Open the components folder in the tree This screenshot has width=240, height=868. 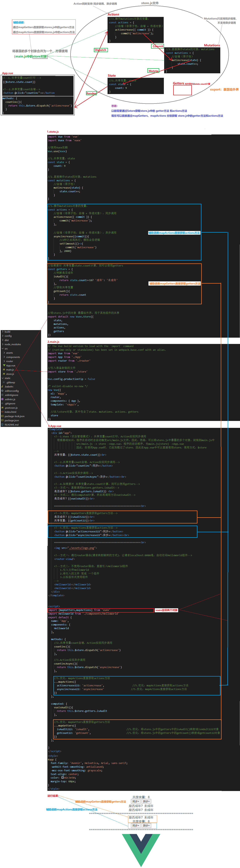[x=13, y=357]
